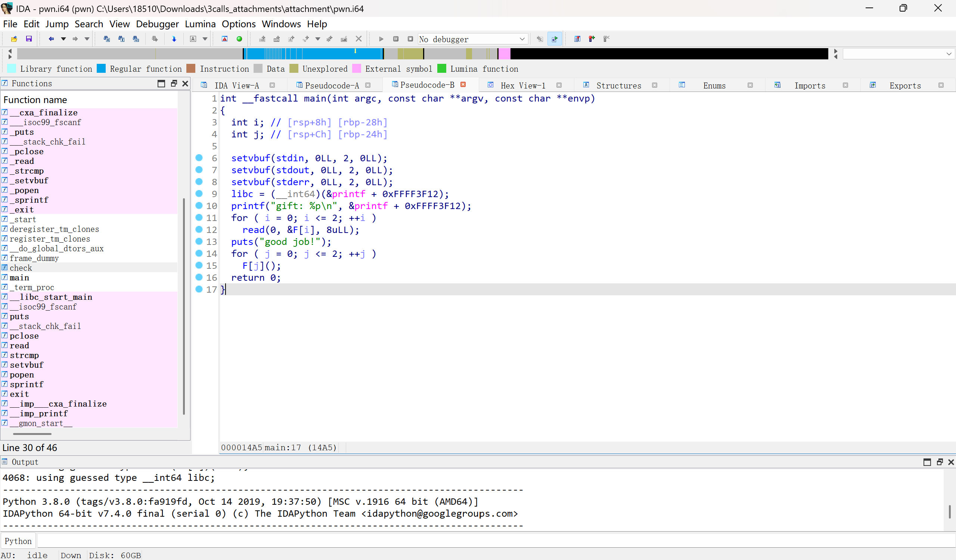The width and height of the screenshot is (956, 560).
Task: Close the Functions panel
Action: tap(185, 83)
